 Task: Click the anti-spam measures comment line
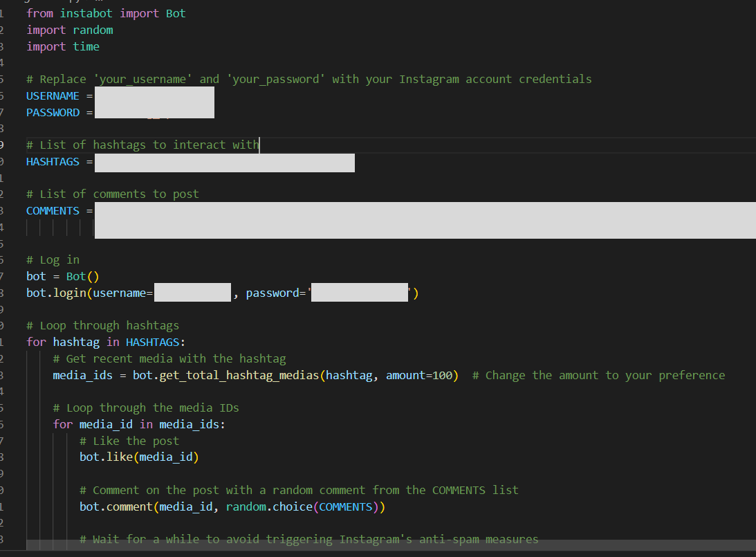[x=308, y=539]
